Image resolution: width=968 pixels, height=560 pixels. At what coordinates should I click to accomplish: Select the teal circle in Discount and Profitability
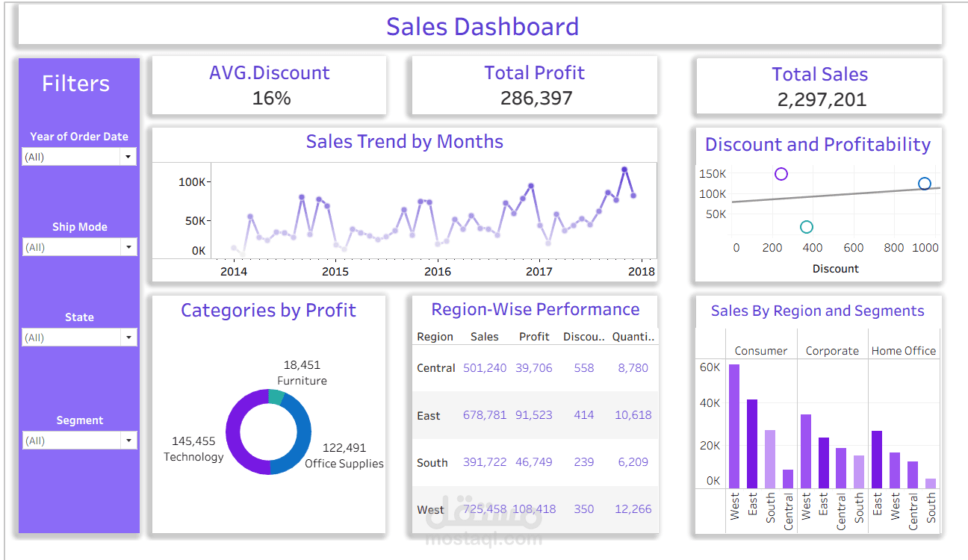pyautogui.click(x=807, y=227)
